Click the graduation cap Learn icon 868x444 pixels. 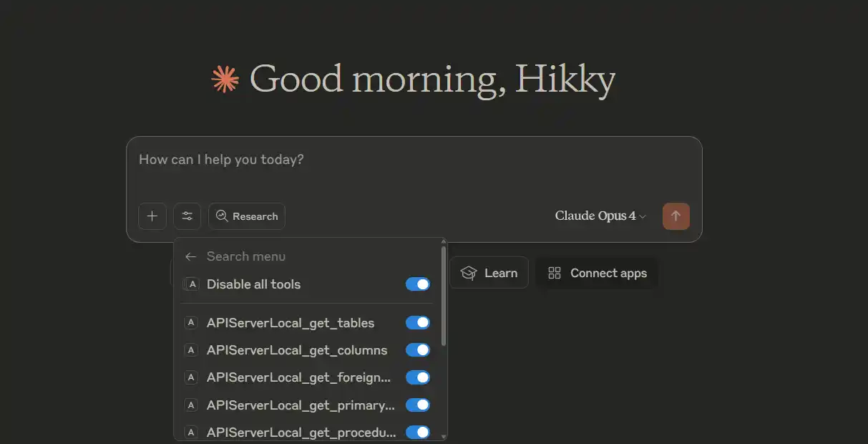pyautogui.click(x=469, y=273)
